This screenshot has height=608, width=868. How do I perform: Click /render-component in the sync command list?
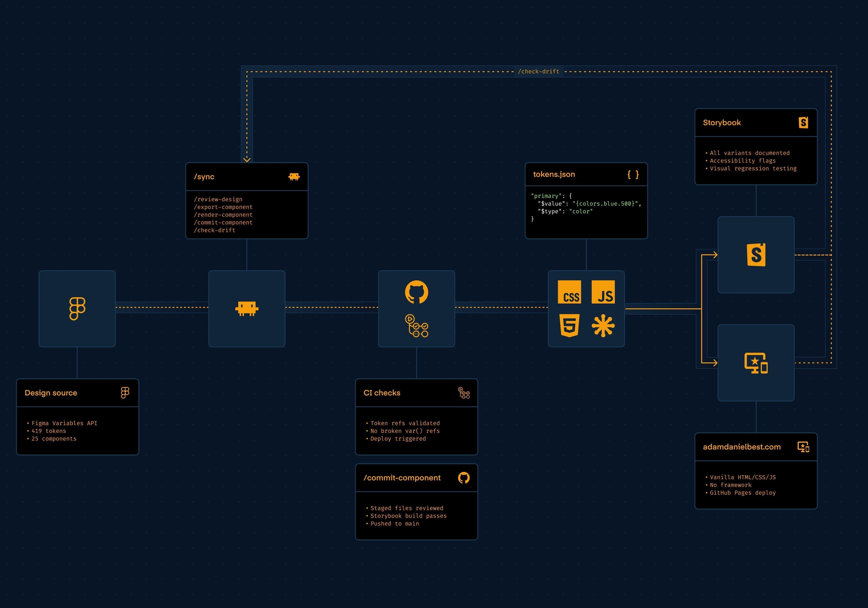(x=223, y=215)
